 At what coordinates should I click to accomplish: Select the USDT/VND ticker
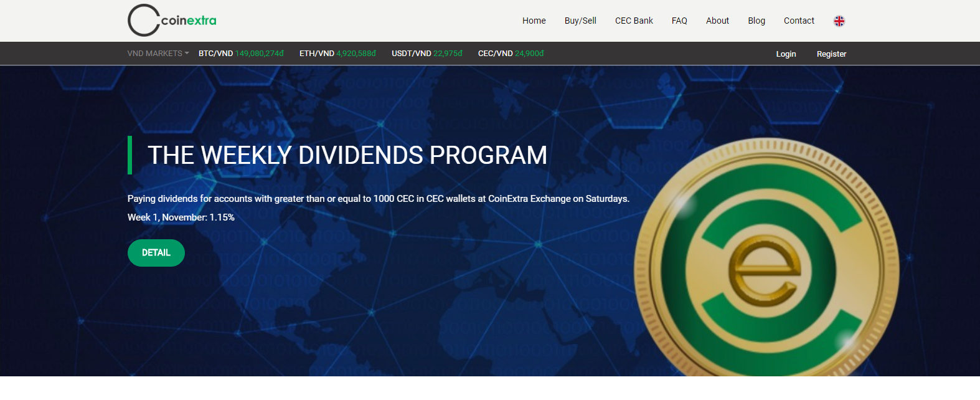click(427, 54)
